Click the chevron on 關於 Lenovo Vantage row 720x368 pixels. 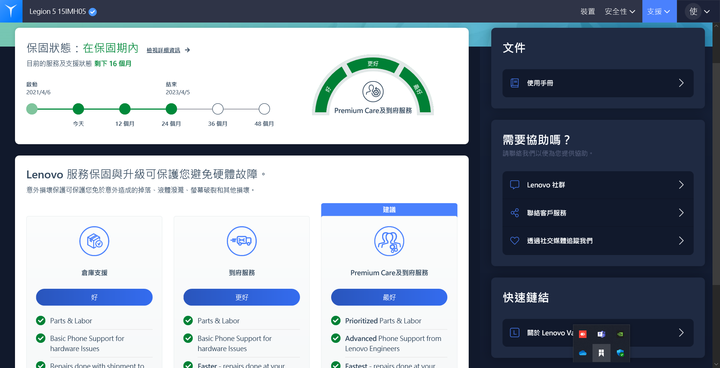[x=681, y=333]
